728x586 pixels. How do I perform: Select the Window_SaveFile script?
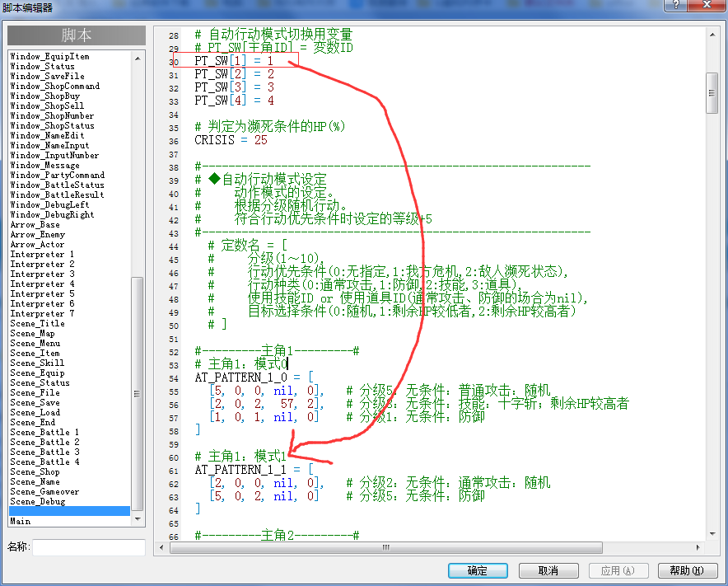click(48, 76)
